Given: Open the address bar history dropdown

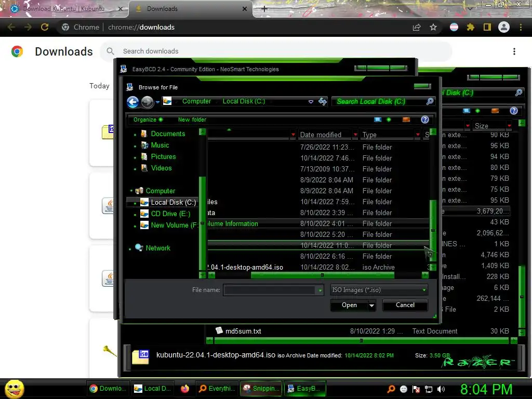Looking at the screenshot, I should pos(311,101).
